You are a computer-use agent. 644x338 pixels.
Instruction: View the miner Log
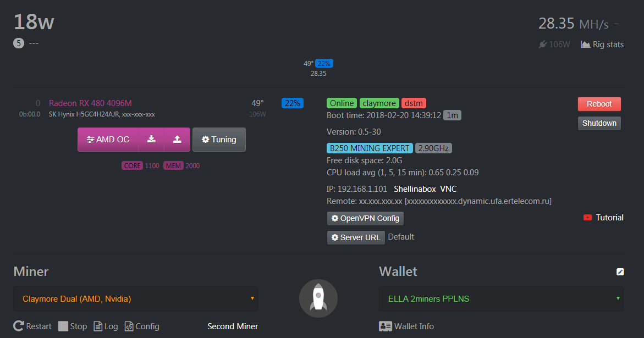106,326
